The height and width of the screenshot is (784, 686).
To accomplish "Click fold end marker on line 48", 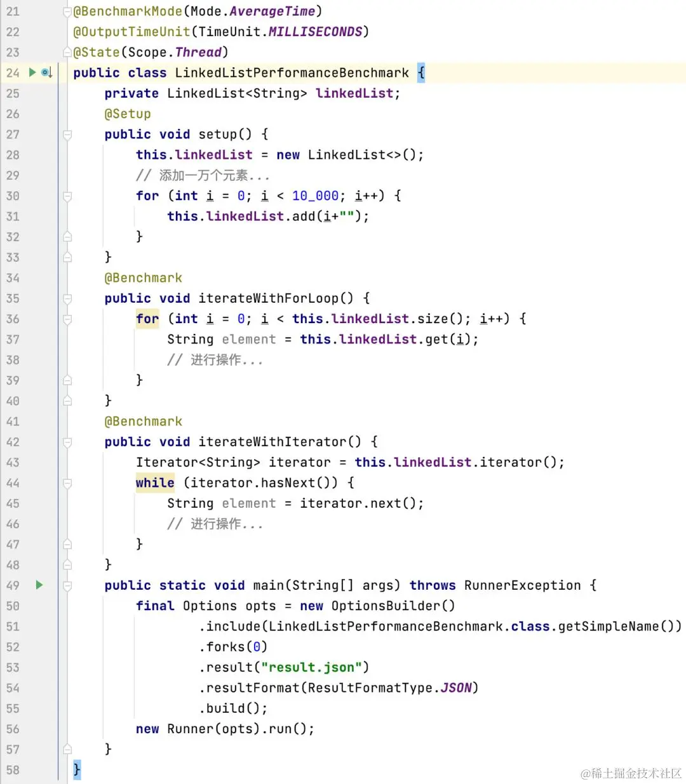I will (67, 565).
